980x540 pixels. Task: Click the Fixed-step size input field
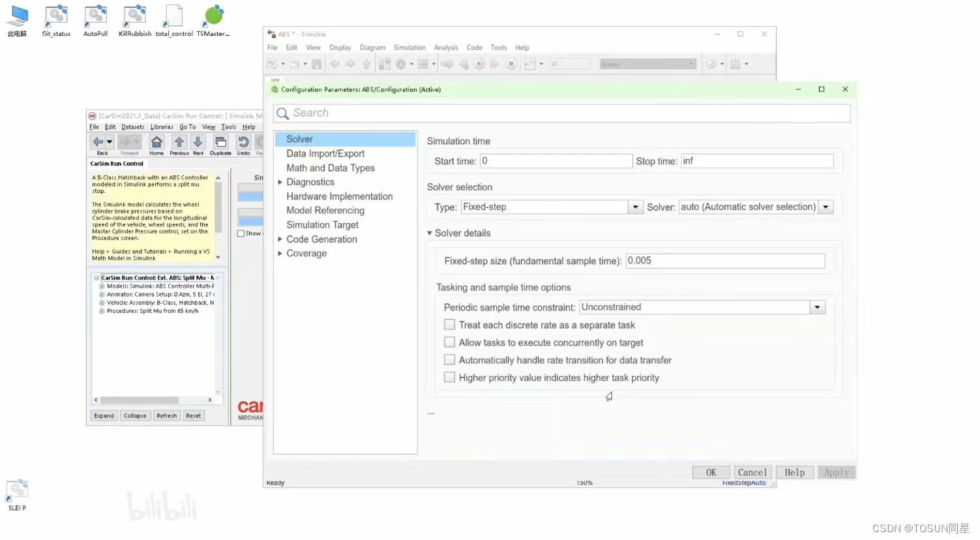(x=725, y=261)
